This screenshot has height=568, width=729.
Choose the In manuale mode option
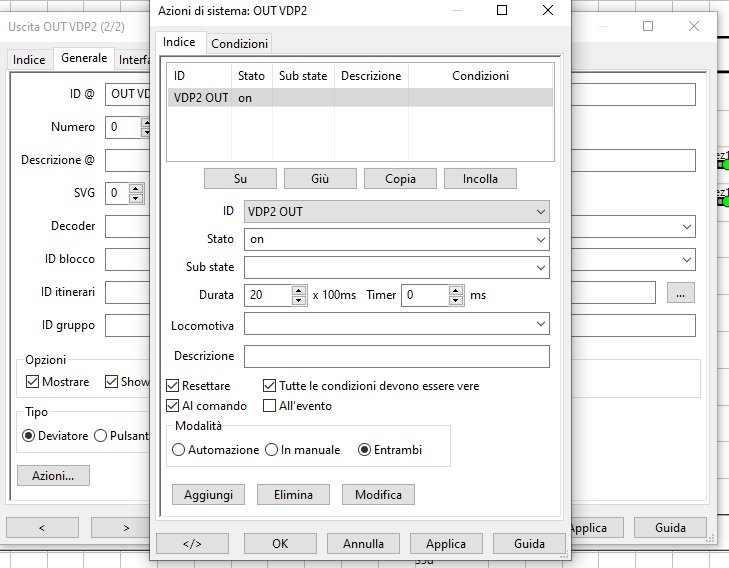coord(271,450)
